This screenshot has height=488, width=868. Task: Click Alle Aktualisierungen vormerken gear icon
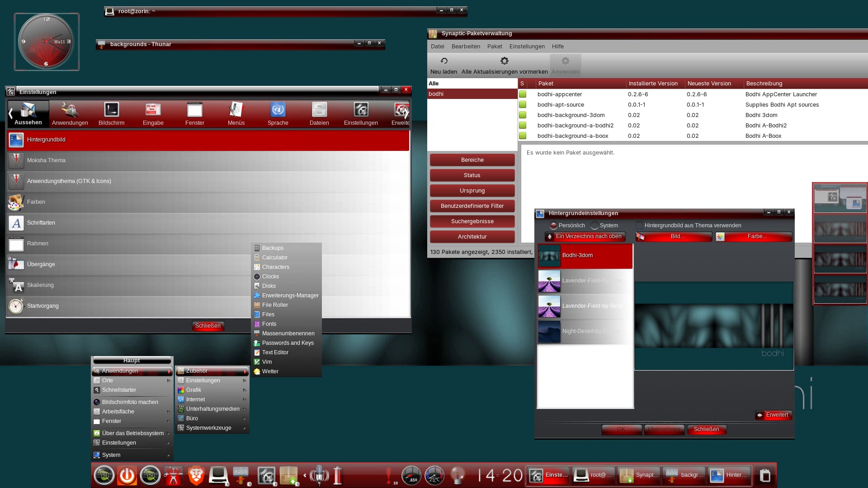[x=504, y=61]
